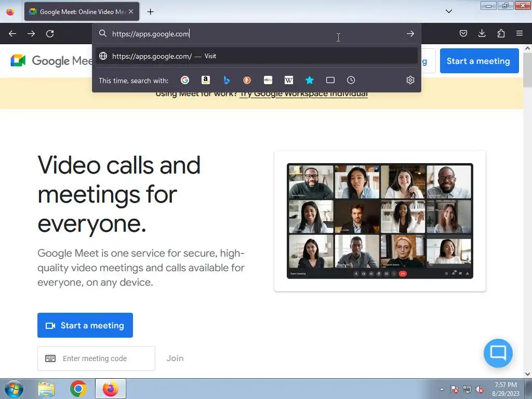The image size is (532, 399).
Task: Search in bookmarks using the star icon
Action: pyautogui.click(x=310, y=80)
